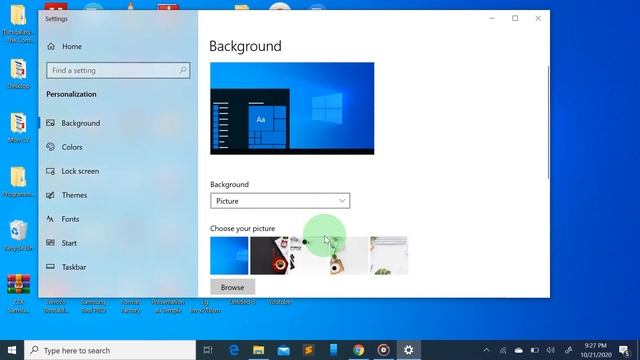Go to the Start settings page
Viewport: 640px width, 360px height.
[x=69, y=243]
